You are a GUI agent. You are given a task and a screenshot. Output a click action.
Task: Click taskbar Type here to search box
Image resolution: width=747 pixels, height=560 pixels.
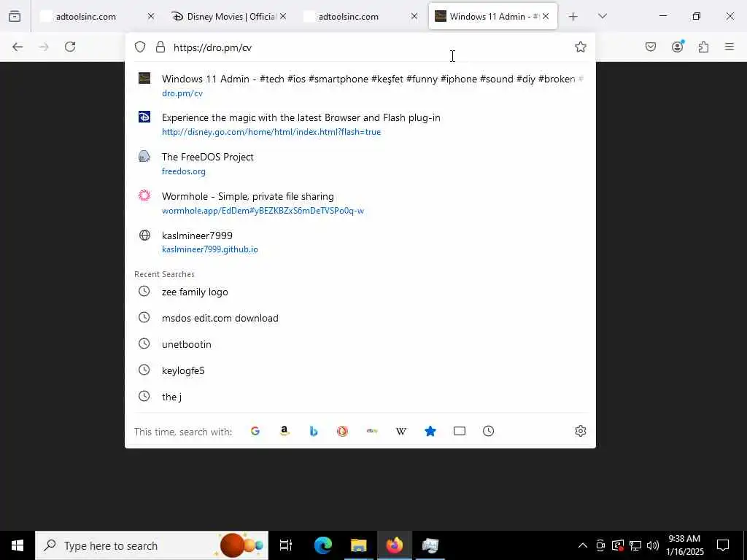pyautogui.click(x=152, y=545)
